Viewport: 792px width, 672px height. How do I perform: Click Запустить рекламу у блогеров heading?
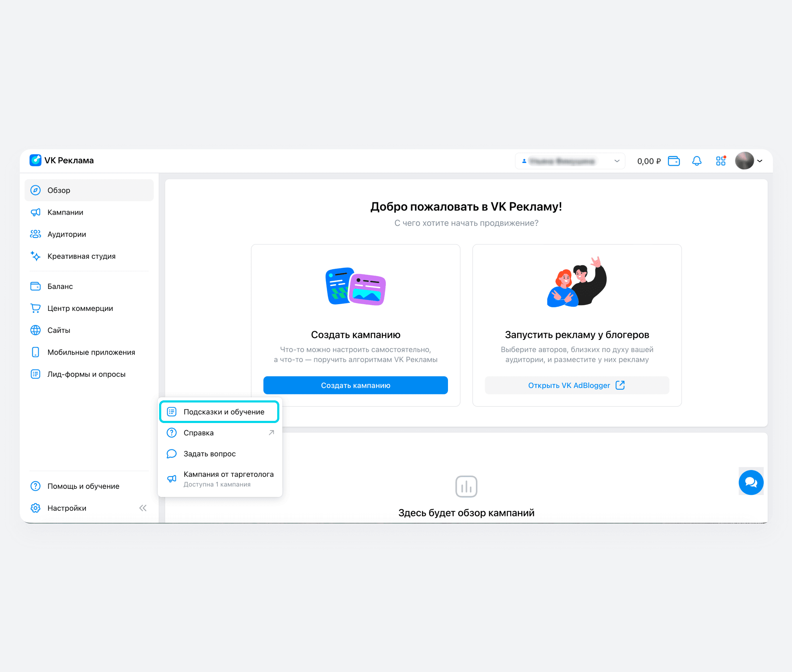click(577, 335)
